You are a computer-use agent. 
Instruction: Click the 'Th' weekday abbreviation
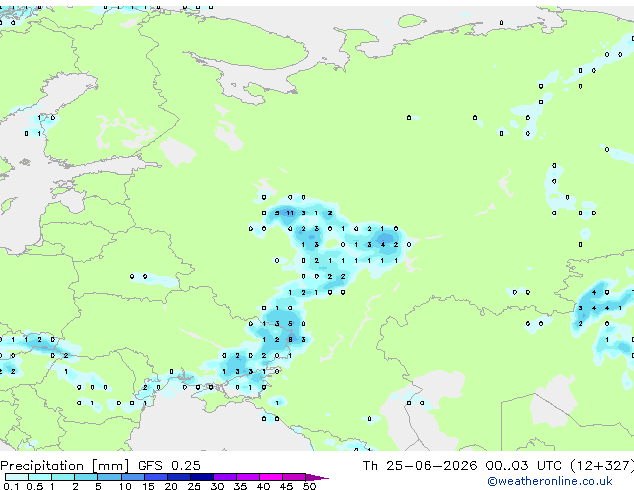coord(370,466)
